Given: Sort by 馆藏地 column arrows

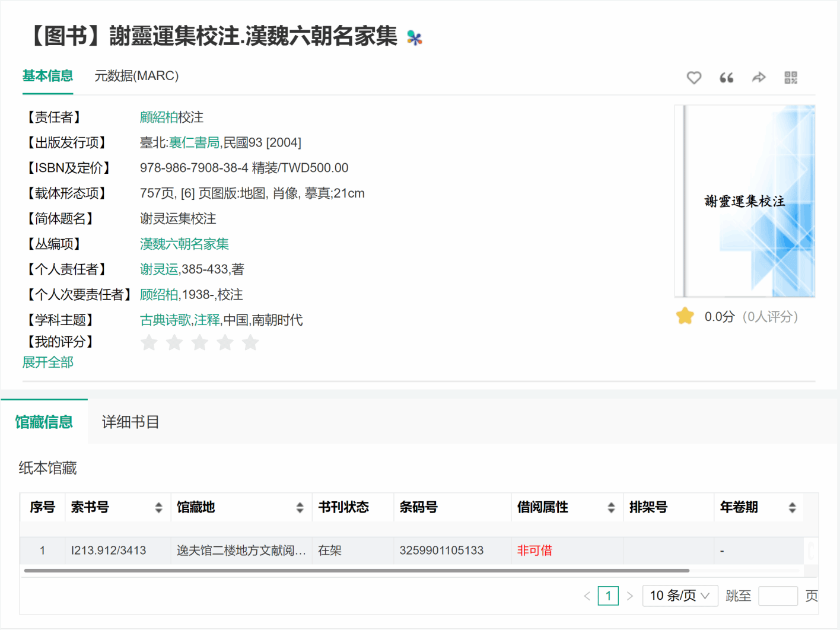Looking at the screenshot, I should point(300,508).
